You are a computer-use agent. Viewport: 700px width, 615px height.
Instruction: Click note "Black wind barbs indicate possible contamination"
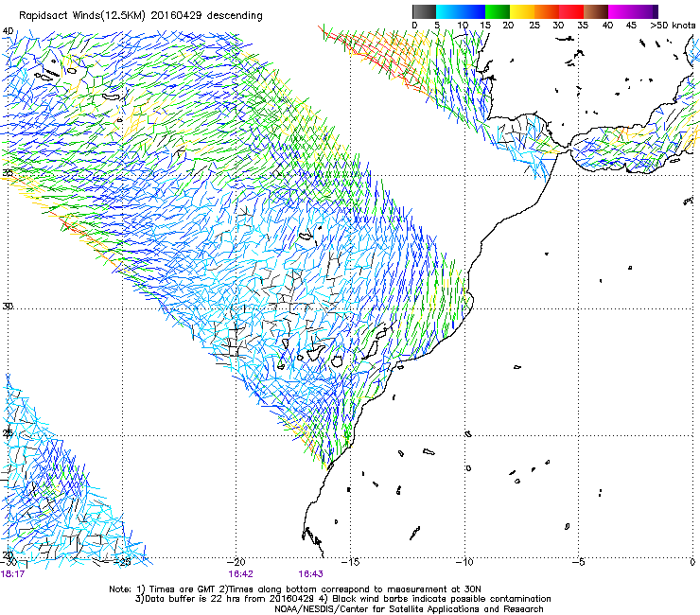[x=435, y=599]
